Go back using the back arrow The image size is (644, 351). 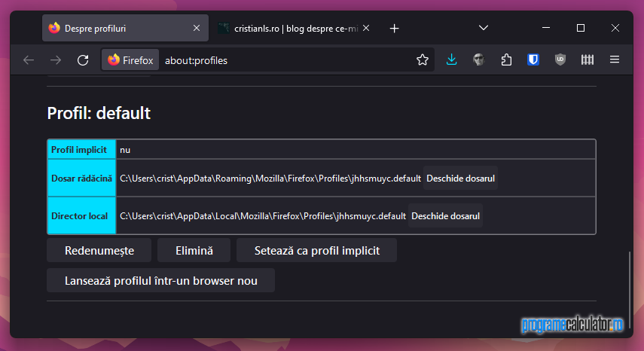click(x=29, y=60)
